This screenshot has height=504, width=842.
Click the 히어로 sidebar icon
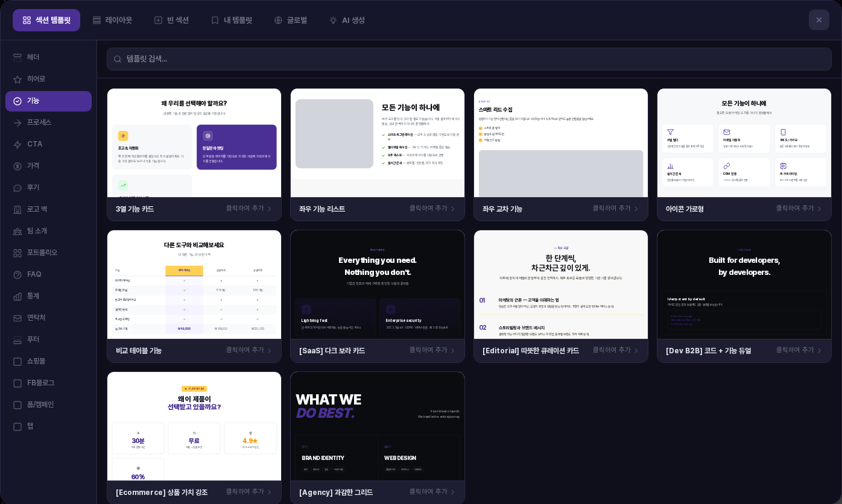(x=17, y=79)
